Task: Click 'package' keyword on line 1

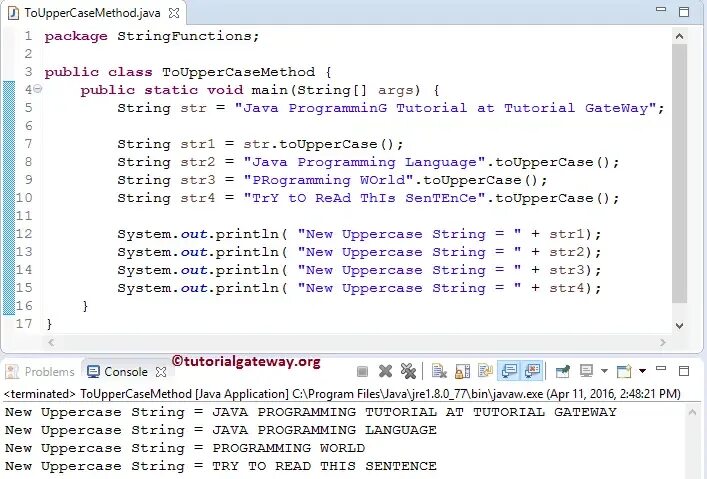Action: (76, 36)
